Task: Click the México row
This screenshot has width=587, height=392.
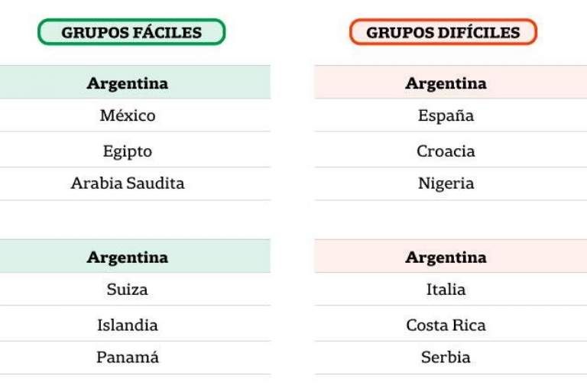Action: (128, 116)
